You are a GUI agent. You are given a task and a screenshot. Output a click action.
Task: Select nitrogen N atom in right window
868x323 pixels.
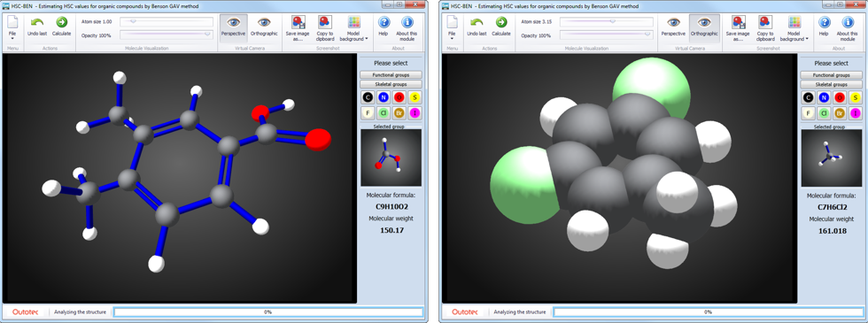point(824,98)
